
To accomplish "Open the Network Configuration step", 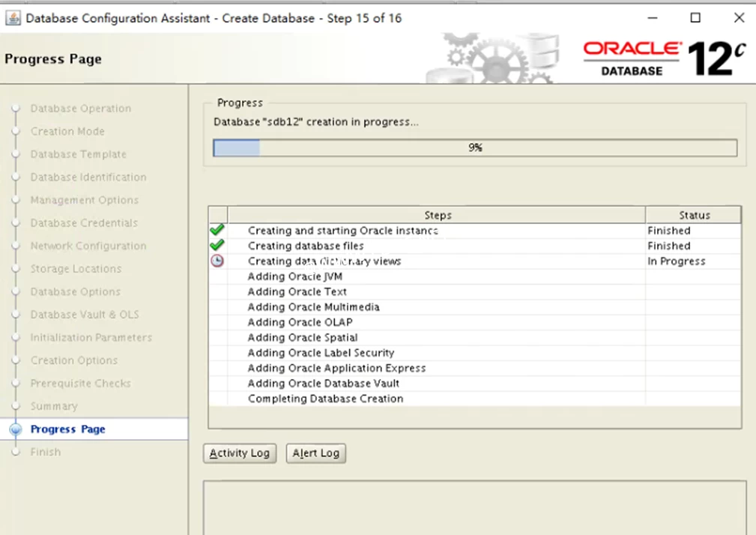I will pos(88,246).
